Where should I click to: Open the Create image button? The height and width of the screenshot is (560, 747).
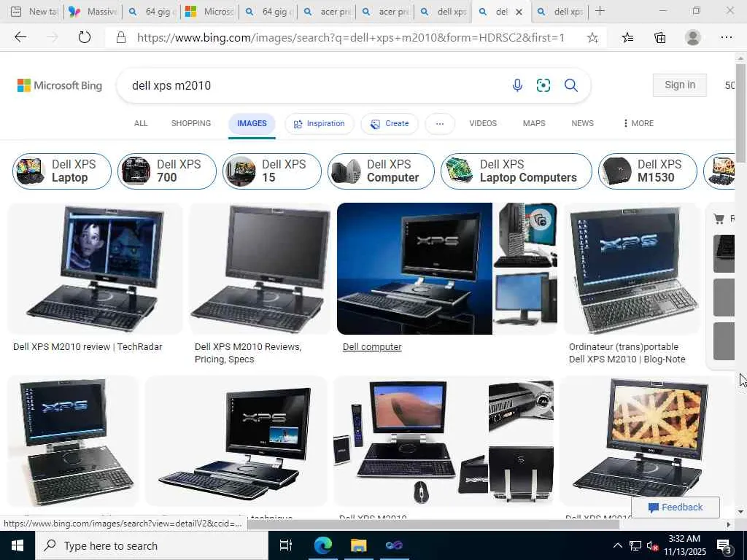(390, 124)
